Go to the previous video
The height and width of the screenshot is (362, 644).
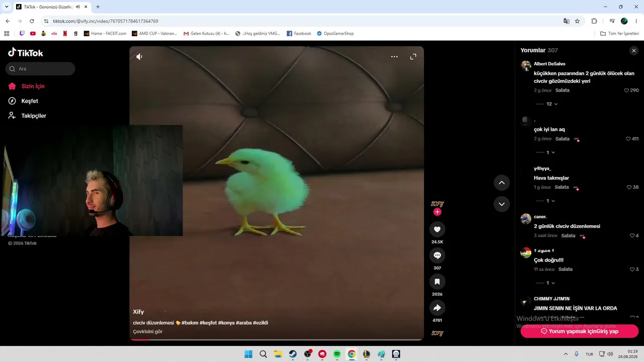pyautogui.click(x=502, y=183)
